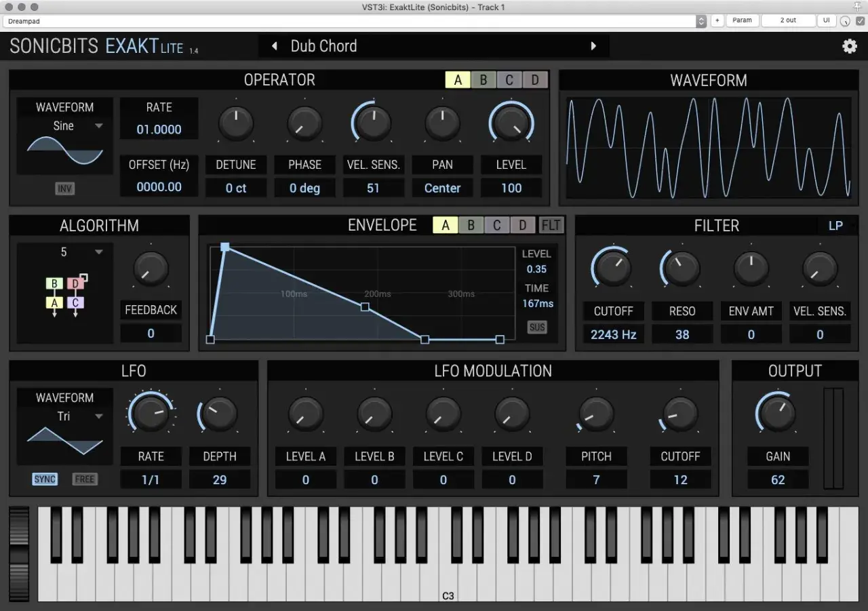Toggle the operator INV button
This screenshot has height=611, width=868.
65,189
